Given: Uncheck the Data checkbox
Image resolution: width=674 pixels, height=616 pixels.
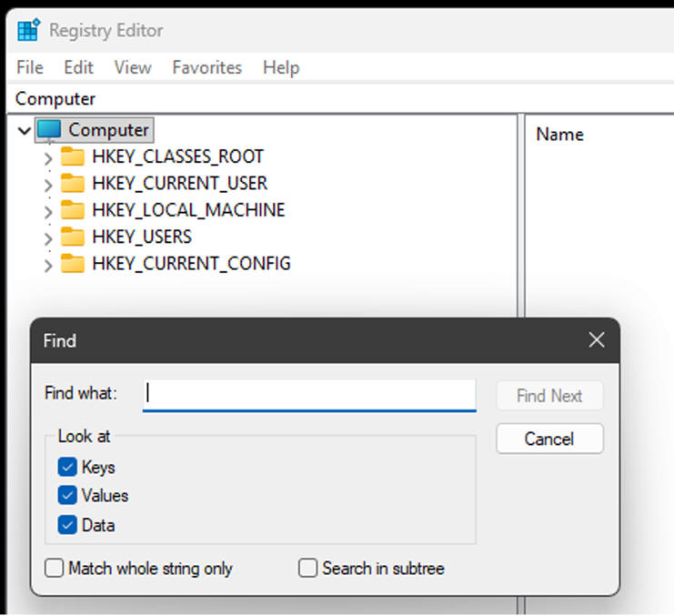Looking at the screenshot, I should click(67, 525).
